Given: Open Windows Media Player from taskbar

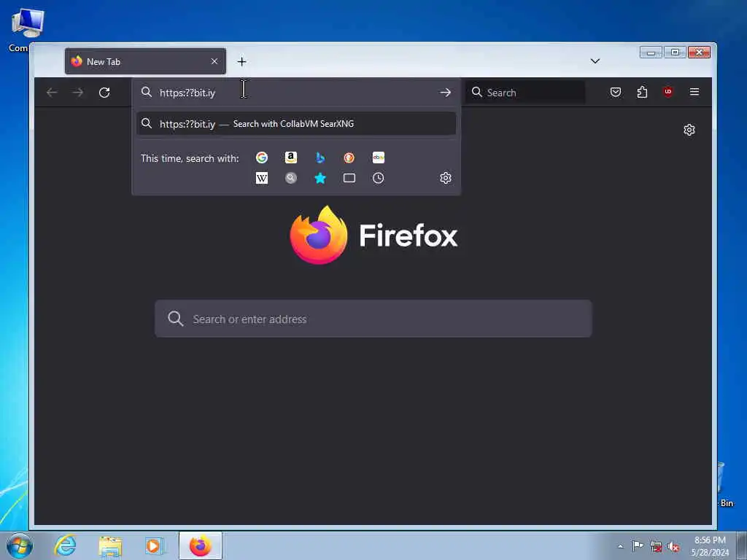Looking at the screenshot, I should 155,546.
